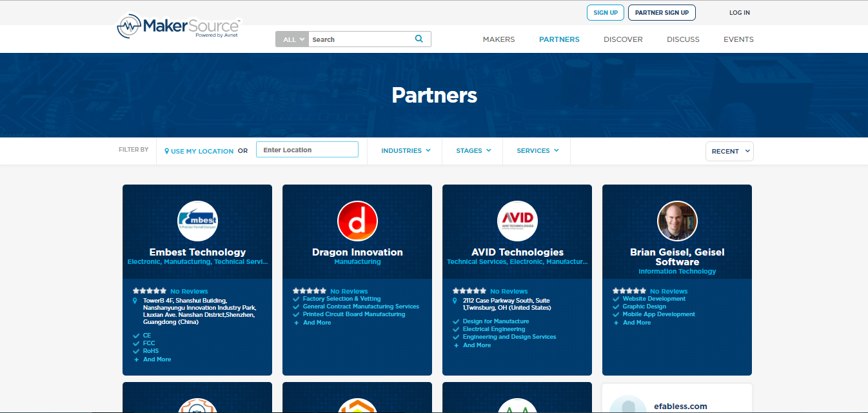Open the efabless.com partner card
868x413 pixels.
pos(677,398)
